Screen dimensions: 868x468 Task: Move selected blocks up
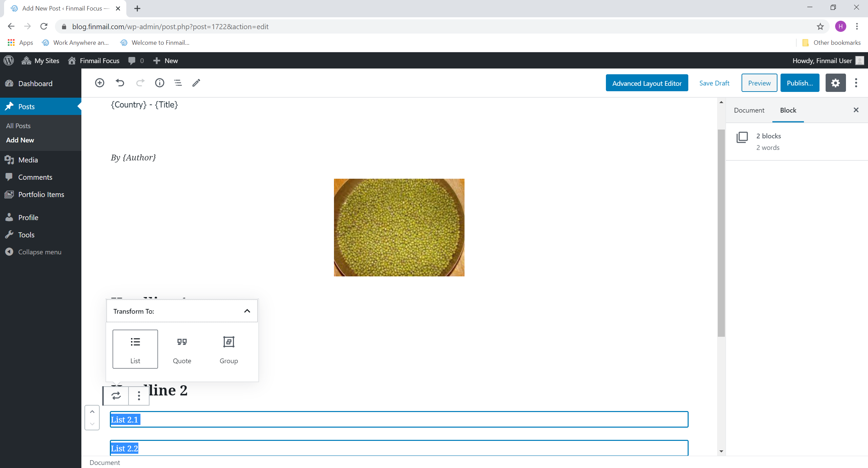92,412
